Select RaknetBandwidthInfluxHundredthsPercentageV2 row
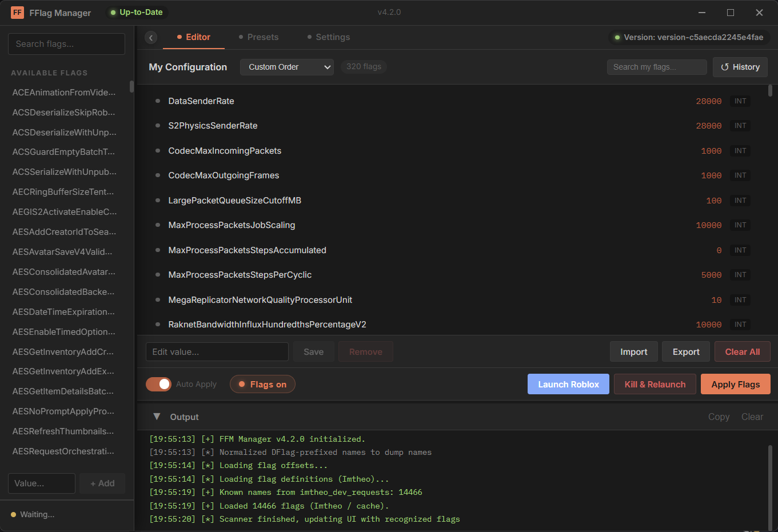Viewport: 778px width, 532px height. click(x=453, y=325)
